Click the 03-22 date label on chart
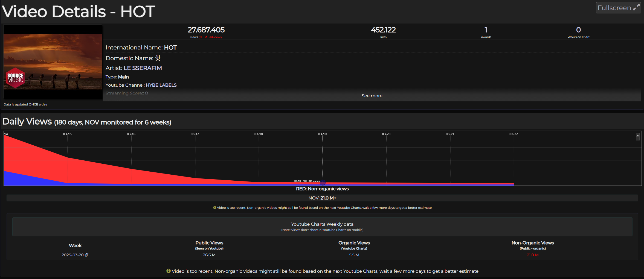Screen dimensions: 644x279 coord(514,134)
